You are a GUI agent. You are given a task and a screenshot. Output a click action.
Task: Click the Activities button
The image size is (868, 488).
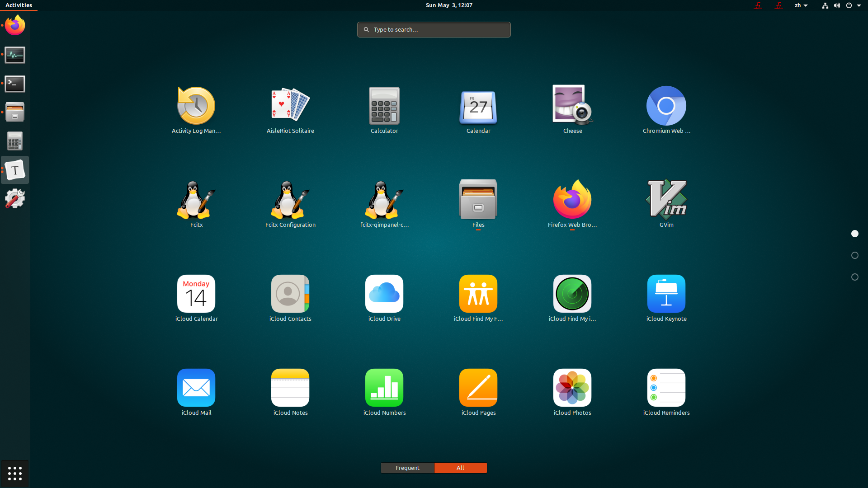(x=19, y=5)
